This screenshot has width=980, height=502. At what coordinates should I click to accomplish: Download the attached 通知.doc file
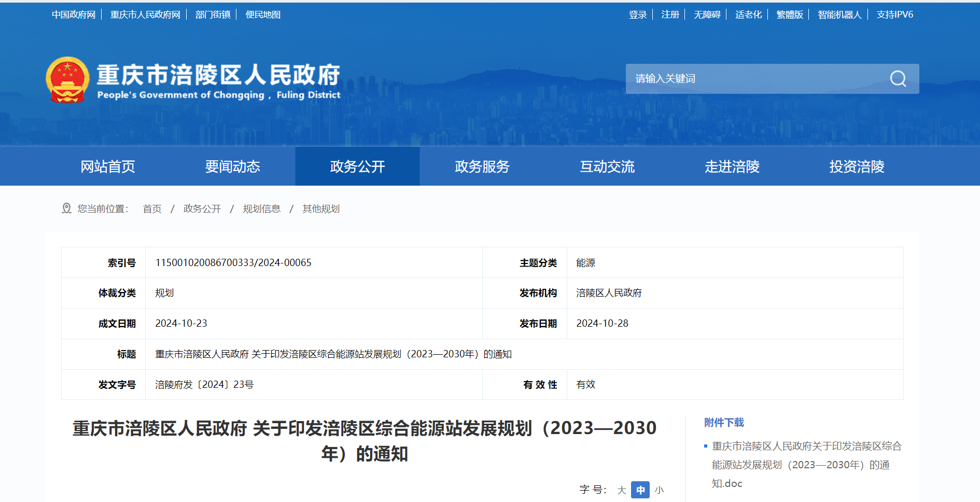coord(805,465)
